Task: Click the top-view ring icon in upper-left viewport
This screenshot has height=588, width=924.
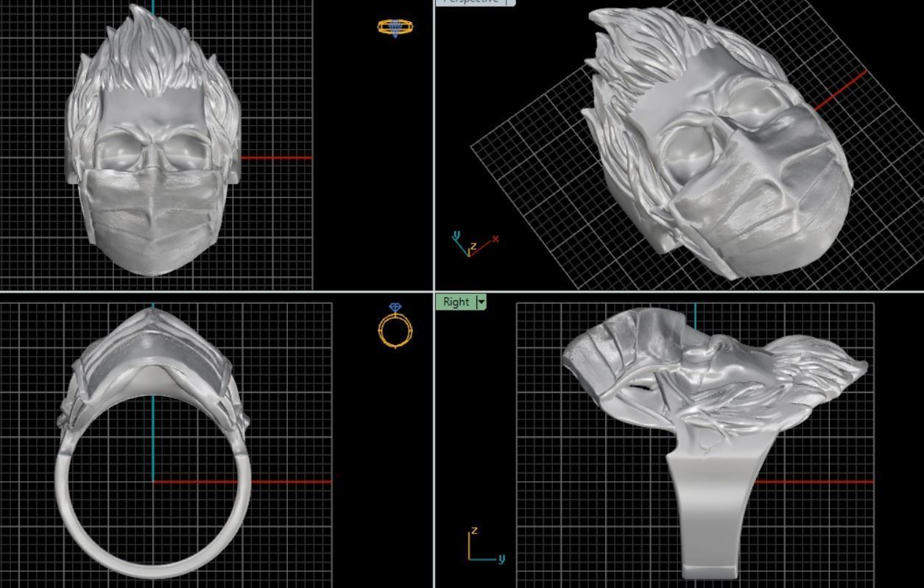Action: pos(395,28)
